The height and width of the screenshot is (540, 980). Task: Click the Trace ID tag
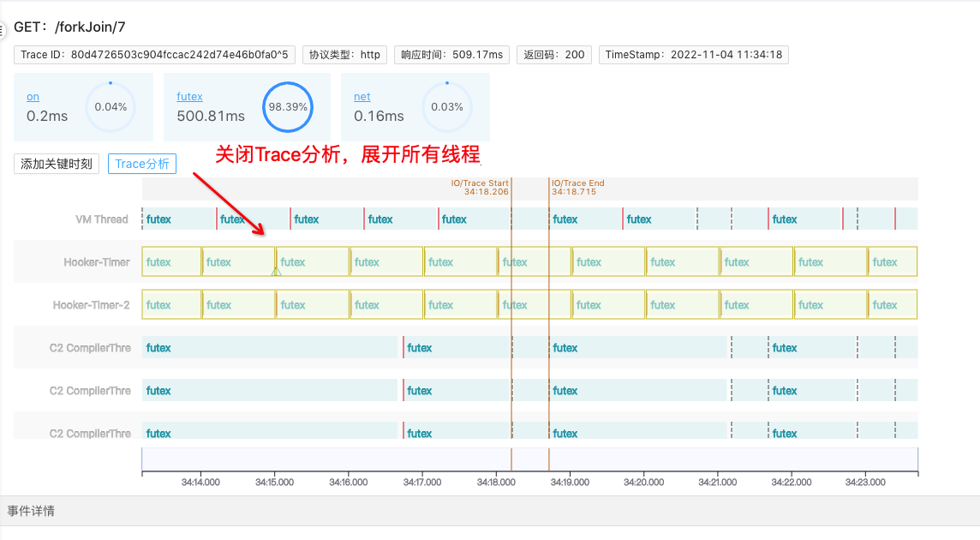click(154, 55)
